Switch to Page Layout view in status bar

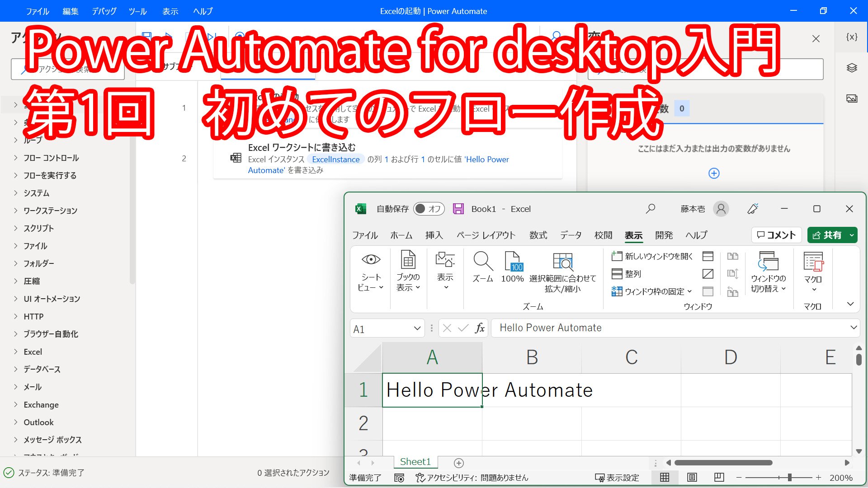click(x=692, y=477)
